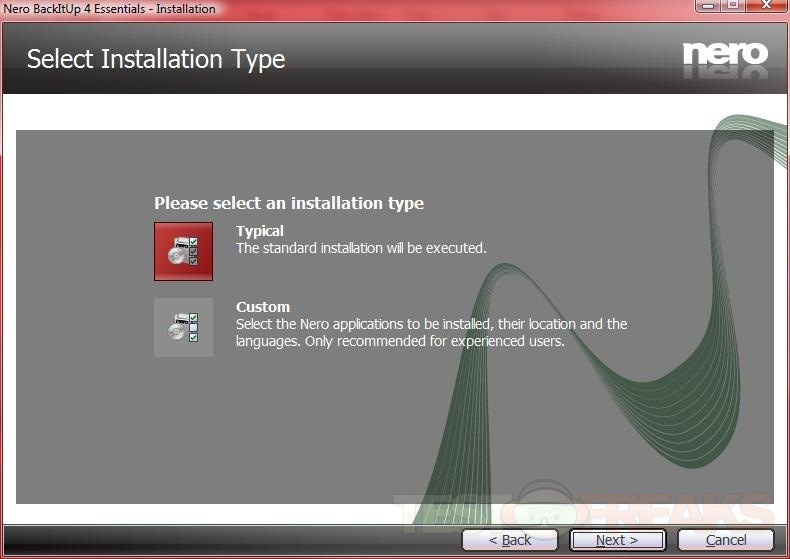Click the 'Typical' option label
This screenshot has width=790, height=559.
click(260, 231)
